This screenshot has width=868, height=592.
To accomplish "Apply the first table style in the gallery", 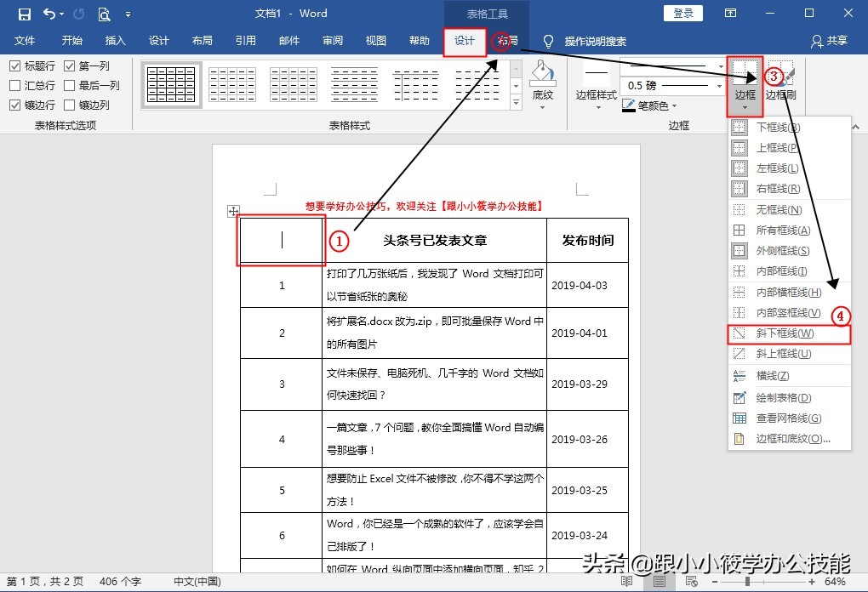I will pyautogui.click(x=170, y=84).
